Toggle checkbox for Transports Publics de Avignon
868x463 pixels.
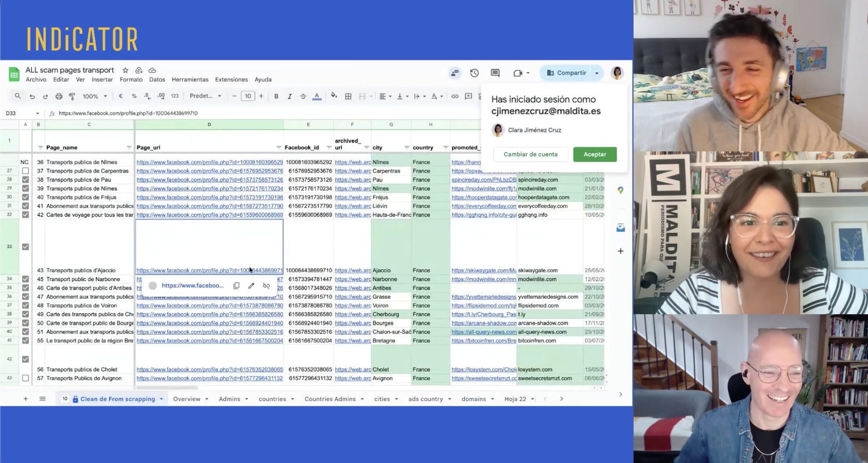click(x=26, y=378)
